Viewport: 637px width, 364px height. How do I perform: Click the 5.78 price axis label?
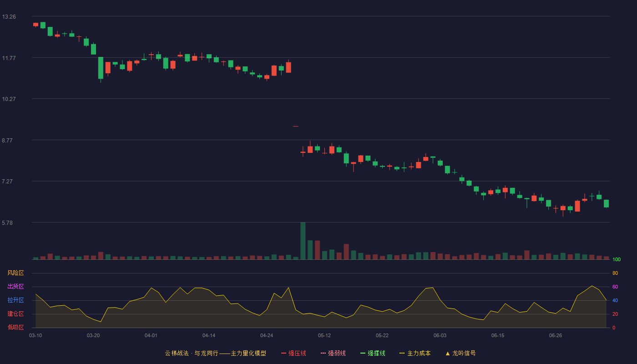pyautogui.click(x=8, y=222)
